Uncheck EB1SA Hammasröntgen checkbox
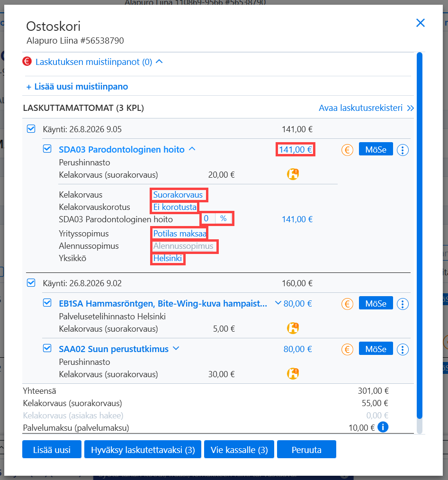Viewport: 448px width, 480px height. [47, 303]
